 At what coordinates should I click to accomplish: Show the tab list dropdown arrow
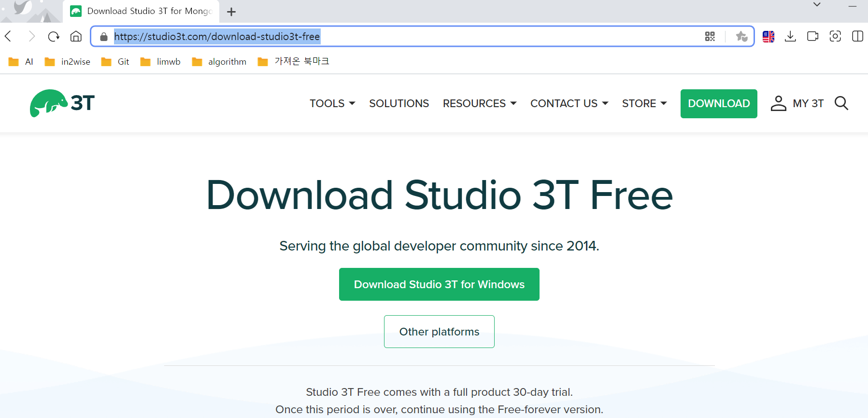tap(817, 5)
